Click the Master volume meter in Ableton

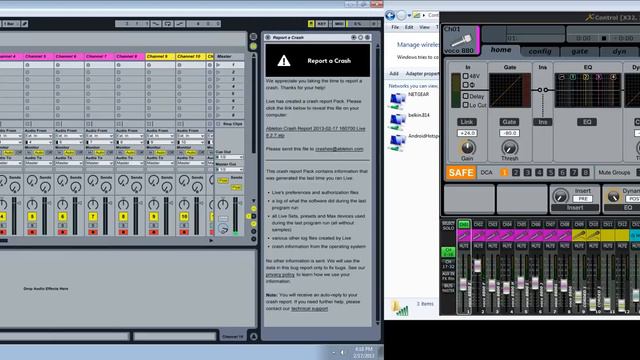[236, 216]
